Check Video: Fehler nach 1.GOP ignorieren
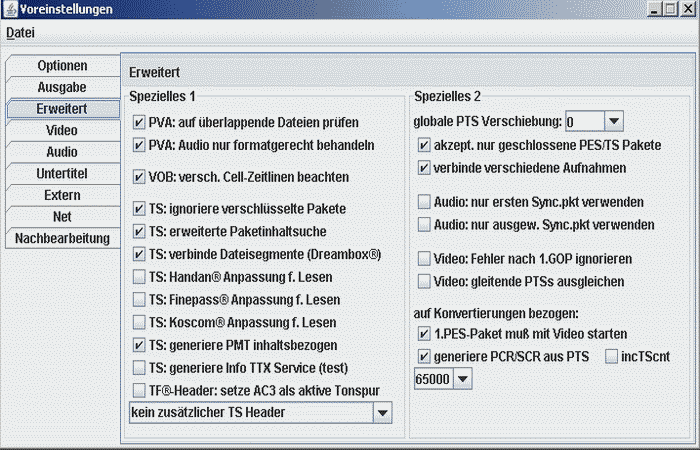Screen dimensions: 700x450 click(425, 258)
